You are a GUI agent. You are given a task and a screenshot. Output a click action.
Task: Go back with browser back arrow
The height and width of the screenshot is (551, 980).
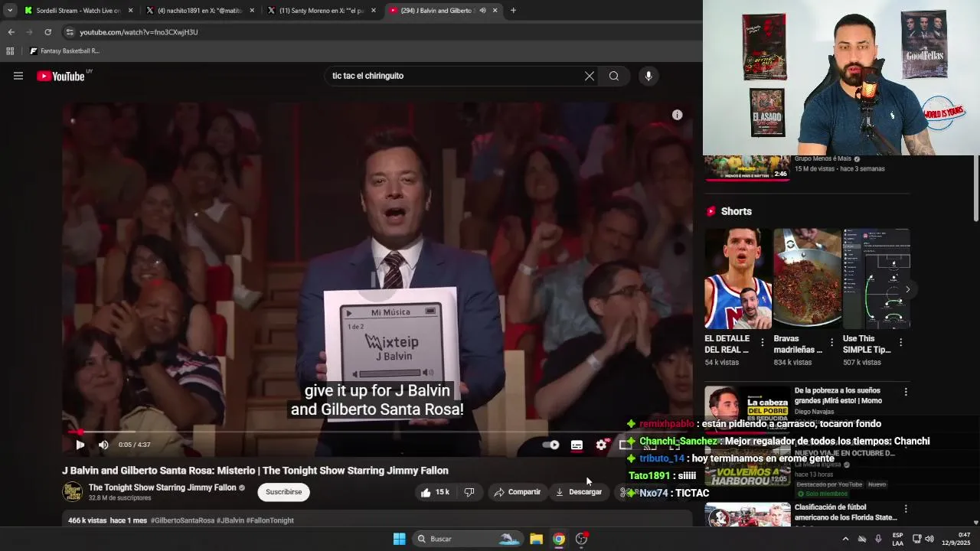coord(11,32)
